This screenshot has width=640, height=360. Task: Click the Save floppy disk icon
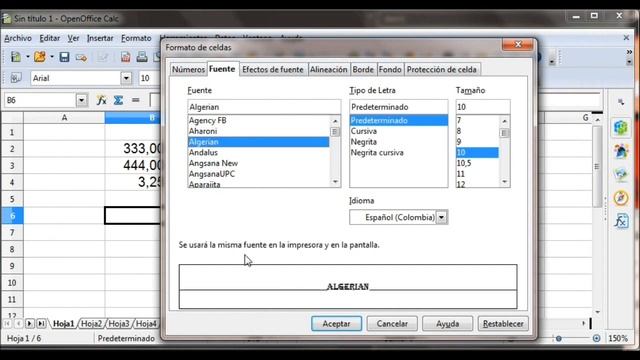click(64, 57)
